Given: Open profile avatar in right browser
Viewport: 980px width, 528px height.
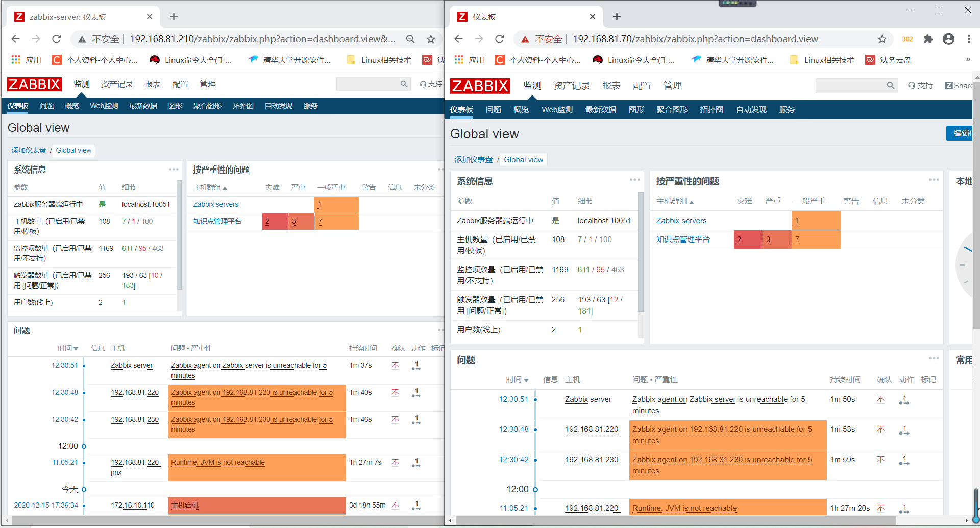Looking at the screenshot, I should point(948,39).
